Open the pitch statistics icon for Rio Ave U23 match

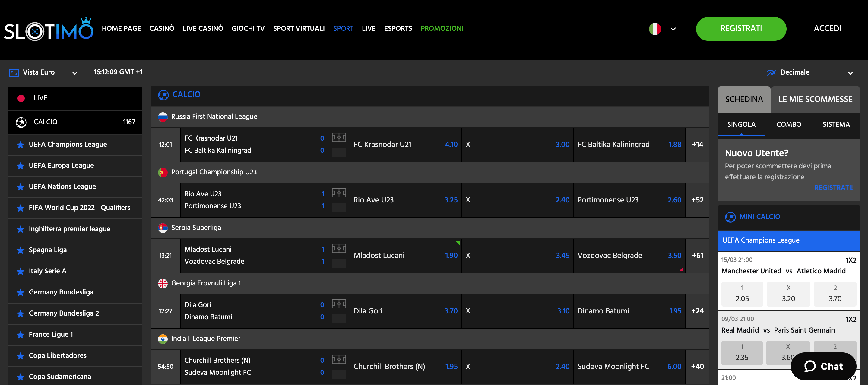pos(339,192)
